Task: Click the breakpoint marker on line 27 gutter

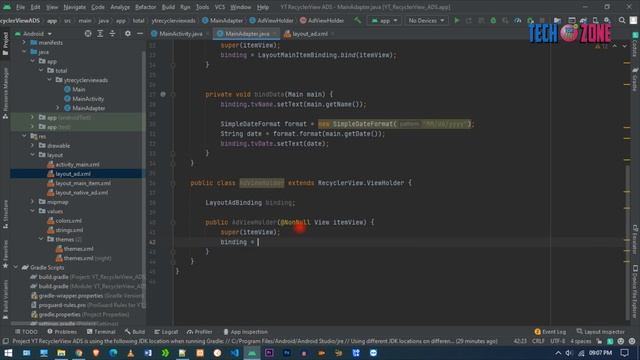Action: (x=163, y=94)
